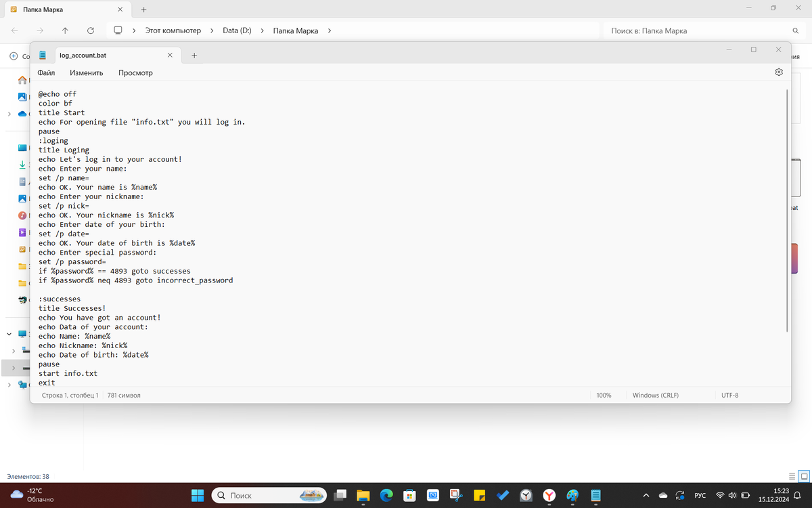Click the monitor icon in the address bar
Viewport: 812px width, 508px height.
click(118, 30)
